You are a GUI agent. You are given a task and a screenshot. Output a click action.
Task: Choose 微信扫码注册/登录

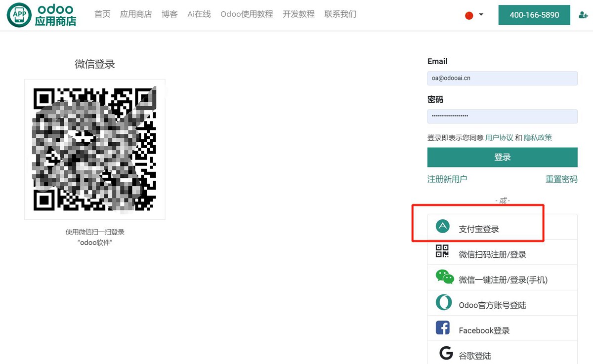pos(502,252)
